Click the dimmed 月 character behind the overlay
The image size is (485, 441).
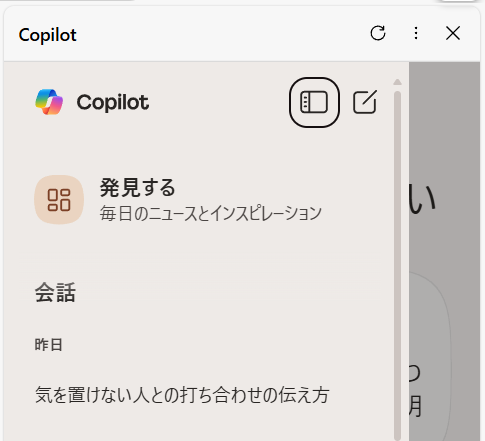coord(416,406)
